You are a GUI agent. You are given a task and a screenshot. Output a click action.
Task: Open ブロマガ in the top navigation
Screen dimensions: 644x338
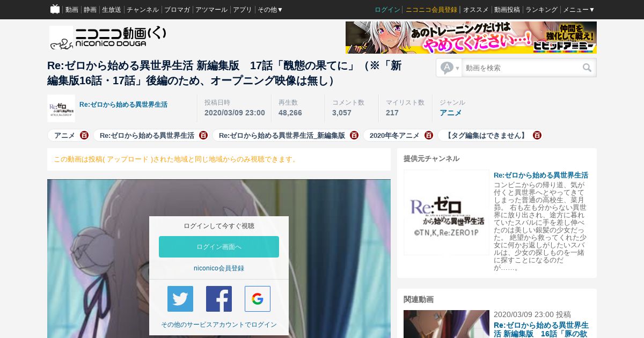click(177, 10)
